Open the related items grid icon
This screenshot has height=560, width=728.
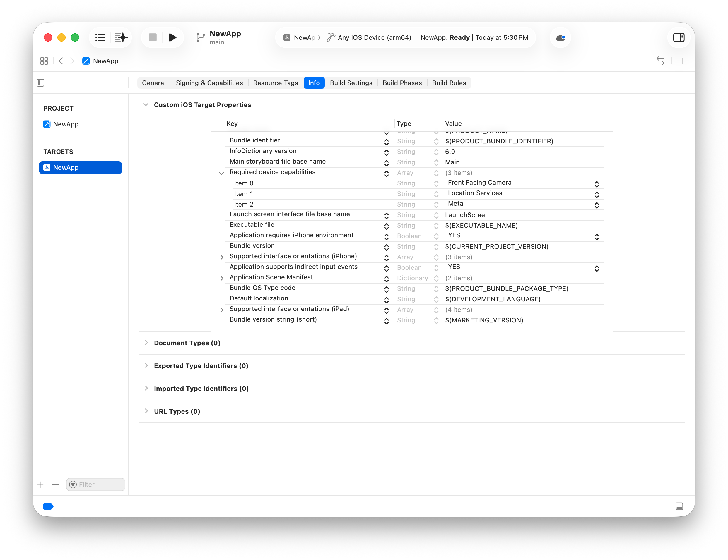(44, 61)
